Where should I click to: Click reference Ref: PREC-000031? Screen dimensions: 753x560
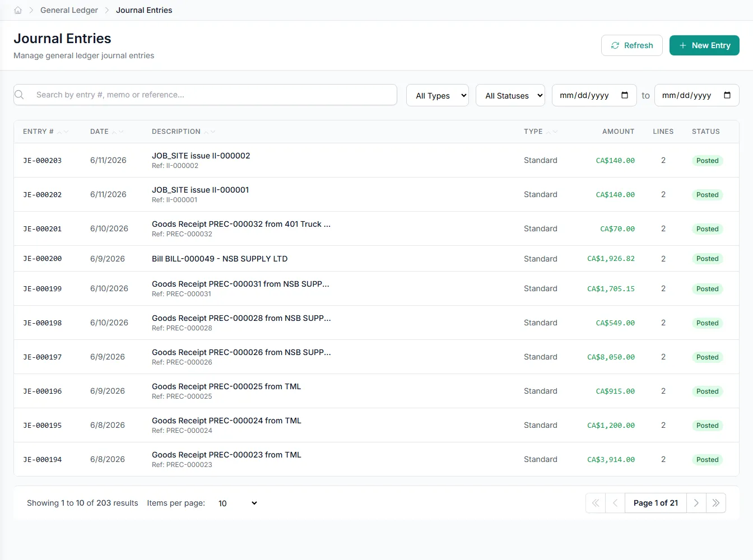[182, 294]
